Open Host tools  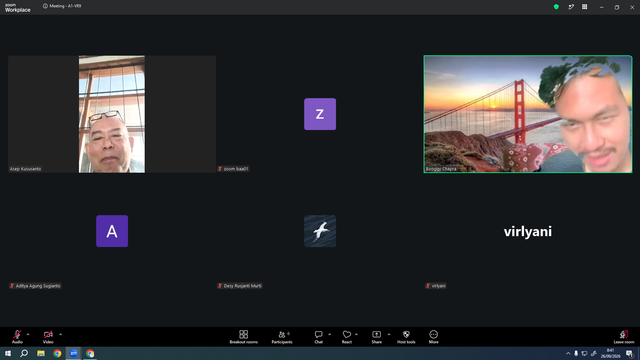click(406, 337)
